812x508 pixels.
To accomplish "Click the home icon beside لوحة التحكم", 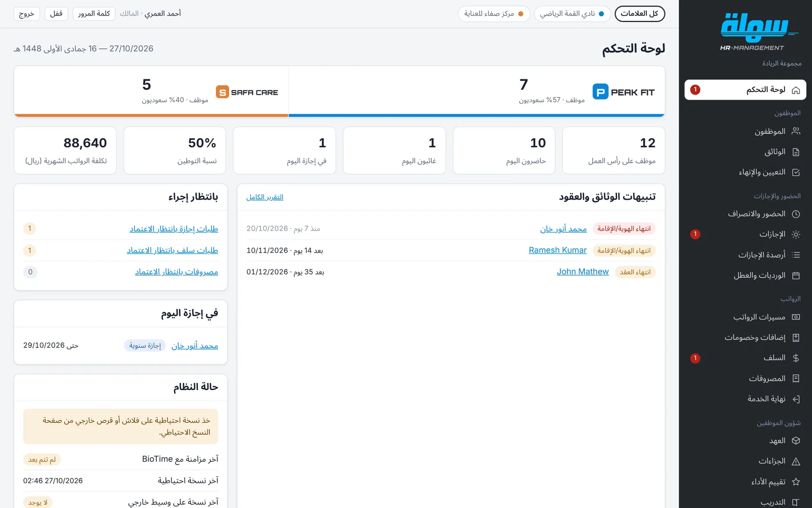I will click(x=796, y=90).
